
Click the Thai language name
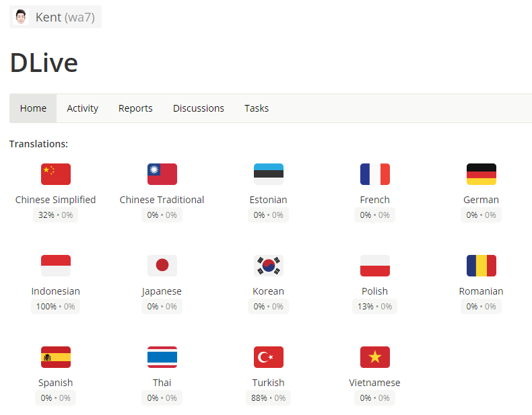click(x=162, y=383)
